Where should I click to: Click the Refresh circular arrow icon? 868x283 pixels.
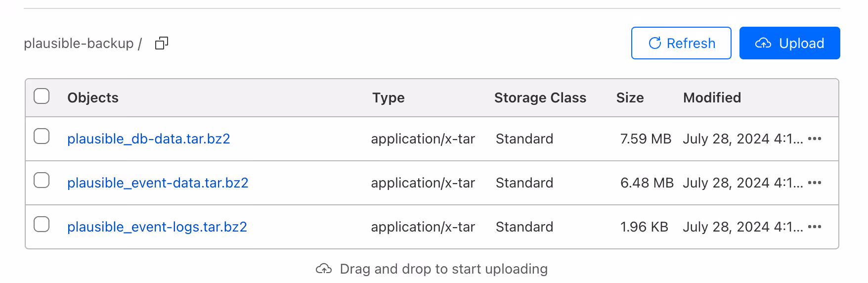(x=655, y=43)
